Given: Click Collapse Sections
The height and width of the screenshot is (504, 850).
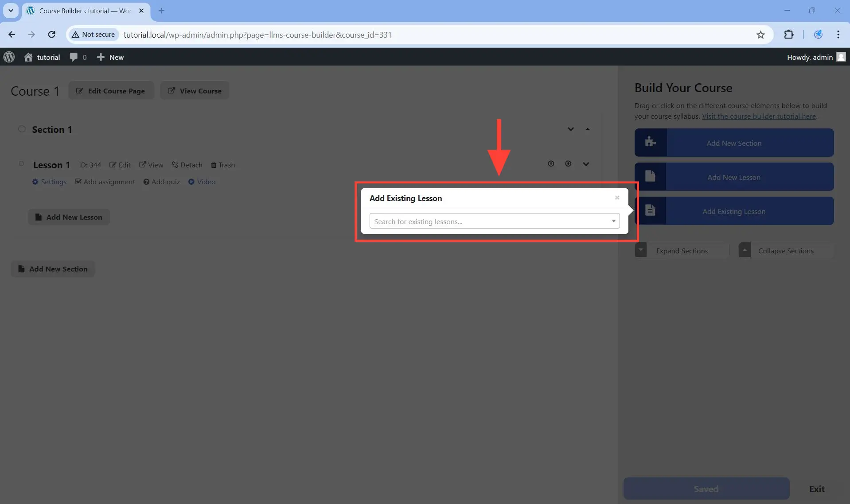Looking at the screenshot, I should (786, 250).
